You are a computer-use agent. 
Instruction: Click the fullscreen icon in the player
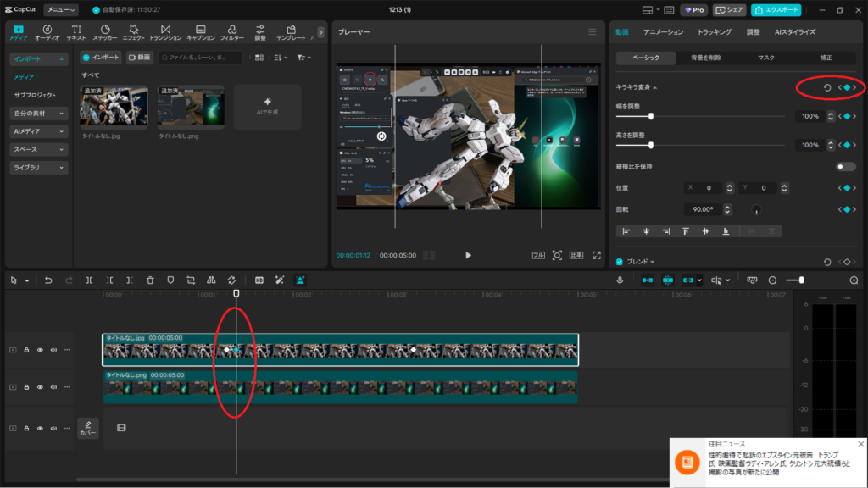pyautogui.click(x=597, y=255)
